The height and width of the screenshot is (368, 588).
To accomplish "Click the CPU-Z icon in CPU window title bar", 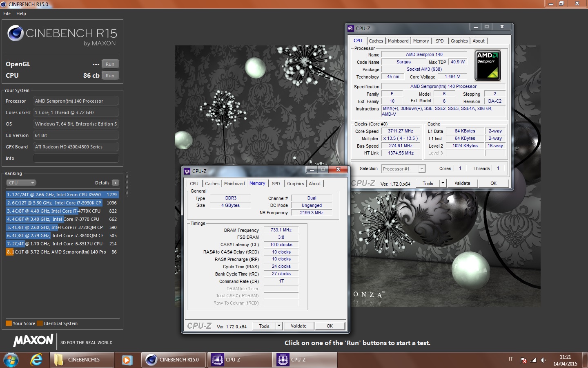I will coord(351,28).
